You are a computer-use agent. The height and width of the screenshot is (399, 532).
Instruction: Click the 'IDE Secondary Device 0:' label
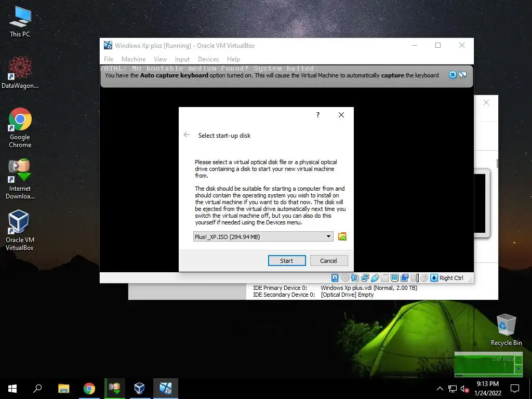click(x=284, y=295)
